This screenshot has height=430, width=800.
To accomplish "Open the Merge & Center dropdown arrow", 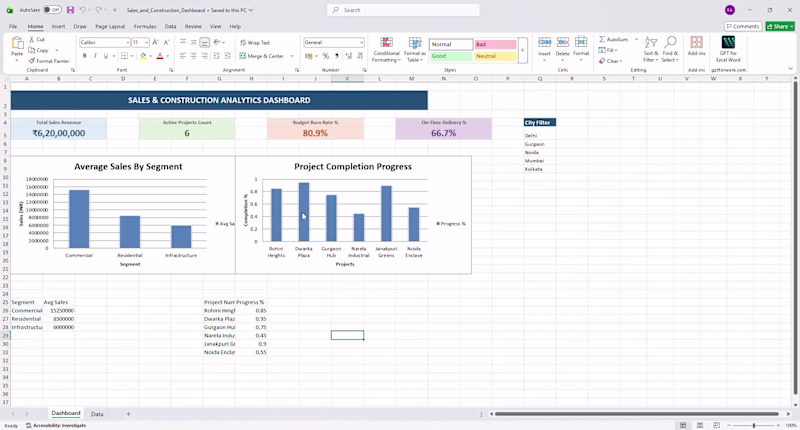I will (x=292, y=56).
